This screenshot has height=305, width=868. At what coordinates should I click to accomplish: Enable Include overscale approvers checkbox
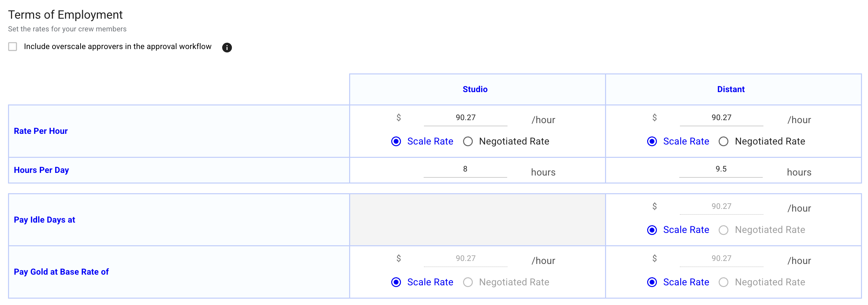(x=13, y=46)
